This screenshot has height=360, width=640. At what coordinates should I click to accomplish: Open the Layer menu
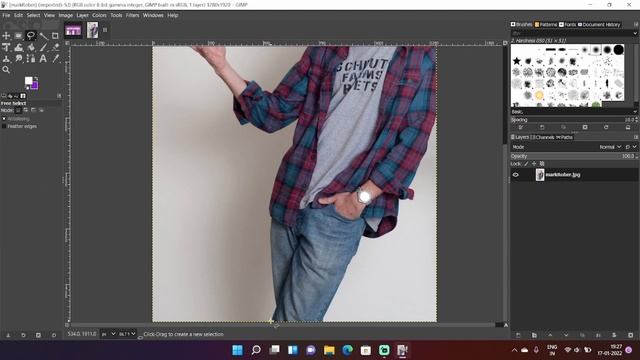point(82,15)
